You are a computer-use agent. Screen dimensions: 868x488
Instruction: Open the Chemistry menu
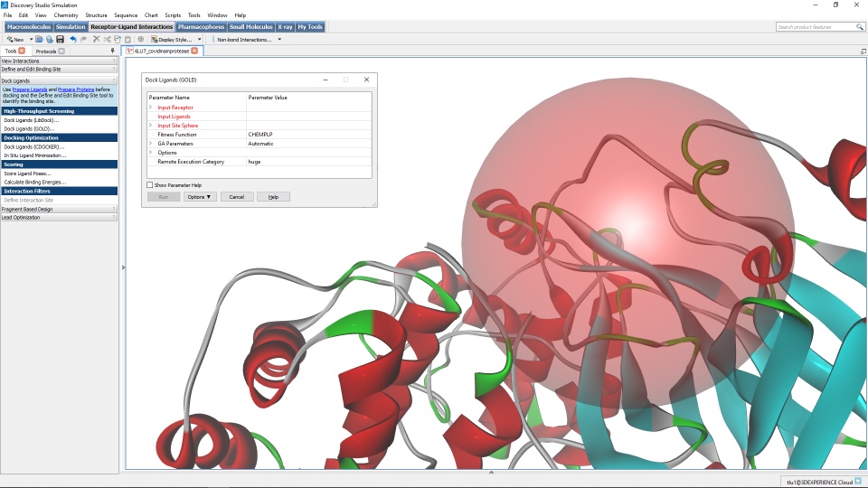66,15
